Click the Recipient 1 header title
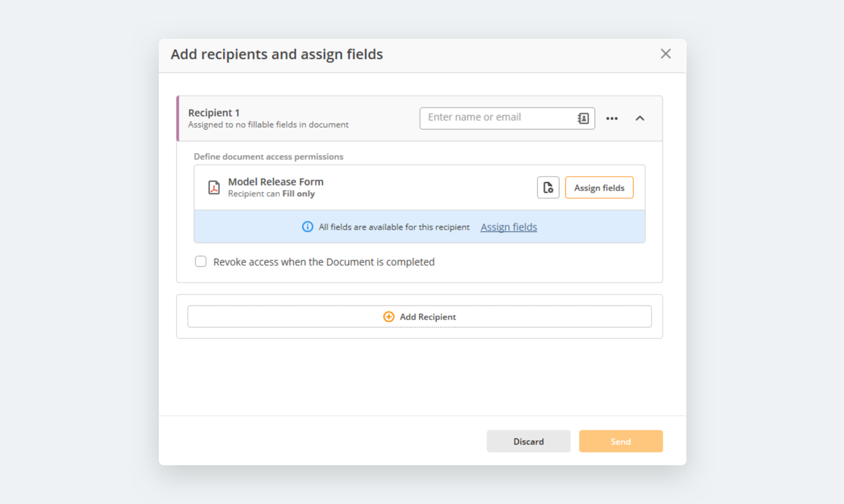Image resolution: width=844 pixels, height=504 pixels. pos(214,113)
